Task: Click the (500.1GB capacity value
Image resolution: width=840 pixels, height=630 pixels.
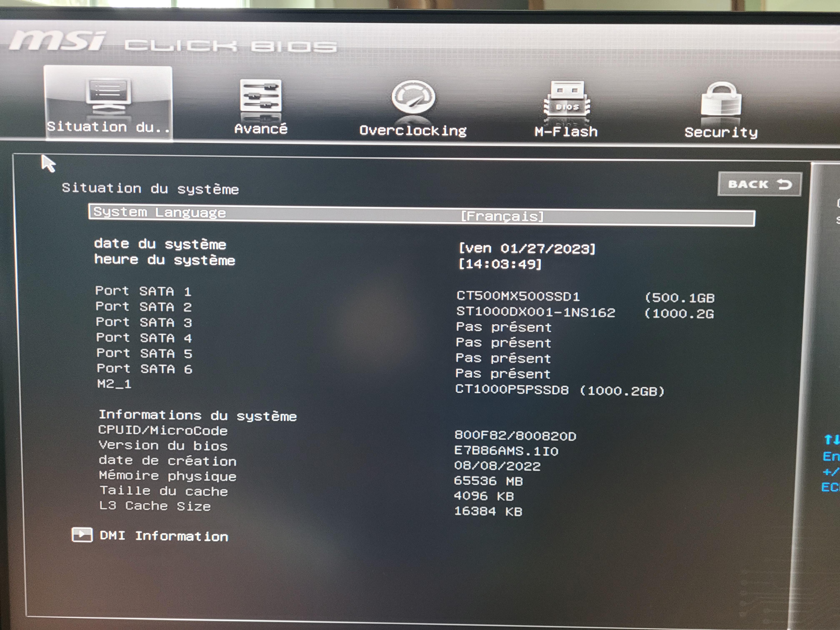Action: point(680,298)
